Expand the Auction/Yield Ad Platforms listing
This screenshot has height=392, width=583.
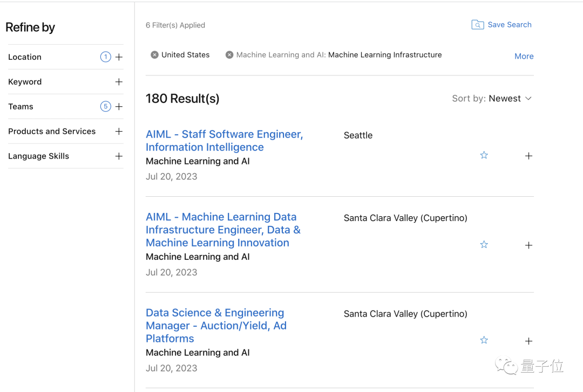point(528,341)
